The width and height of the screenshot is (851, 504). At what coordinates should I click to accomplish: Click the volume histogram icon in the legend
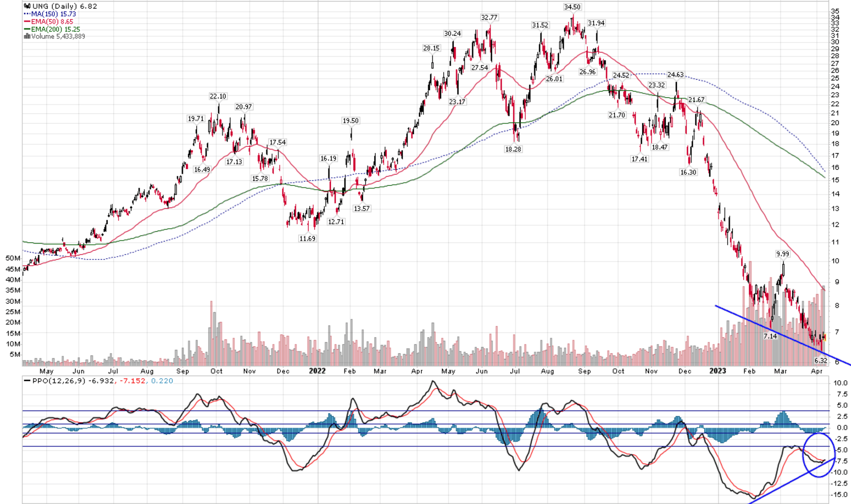pyautogui.click(x=28, y=36)
